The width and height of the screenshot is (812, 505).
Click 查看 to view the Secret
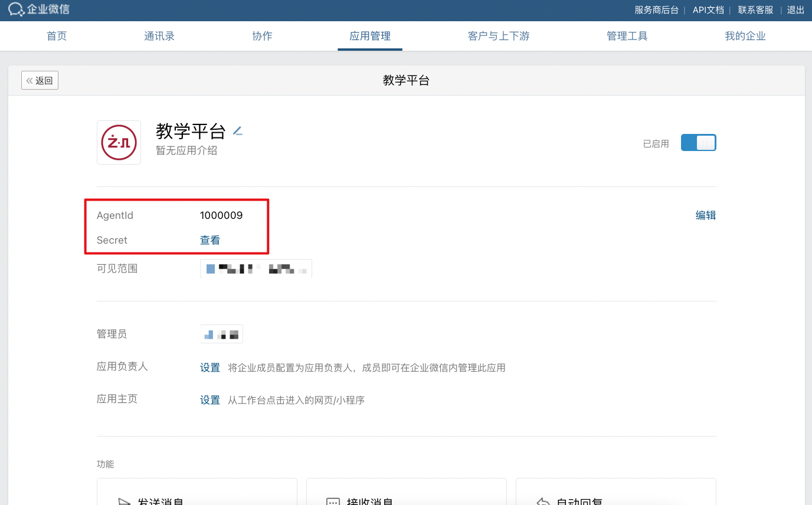[210, 240]
